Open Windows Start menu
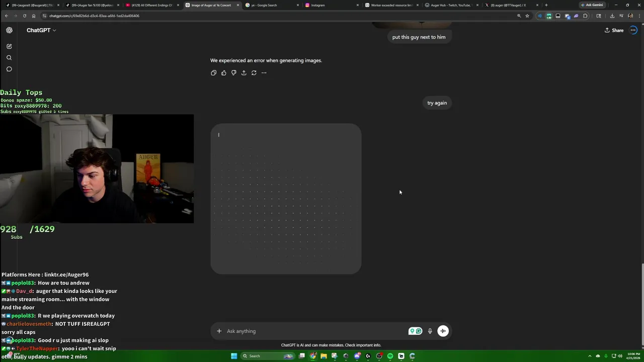 coord(234,356)
